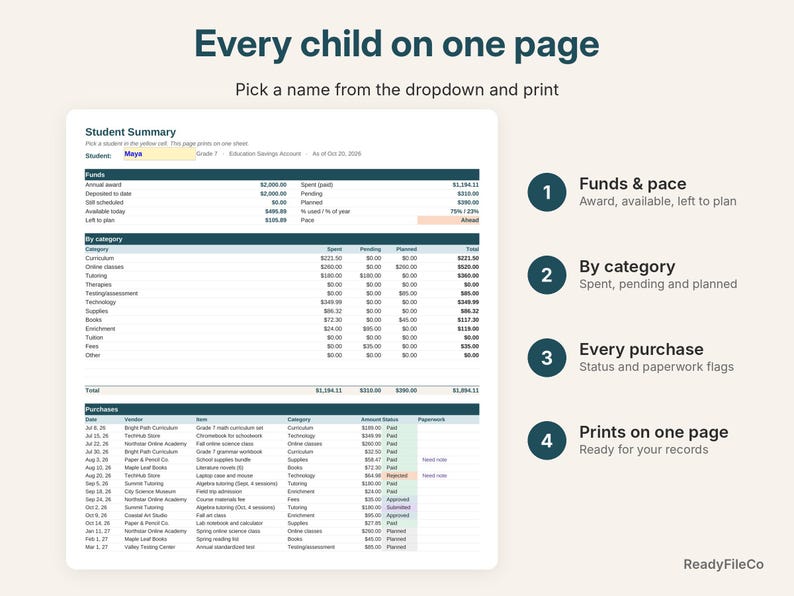Select the Annual standardized test item
This screenshot has width=794, height=596.
coord(225,547)
